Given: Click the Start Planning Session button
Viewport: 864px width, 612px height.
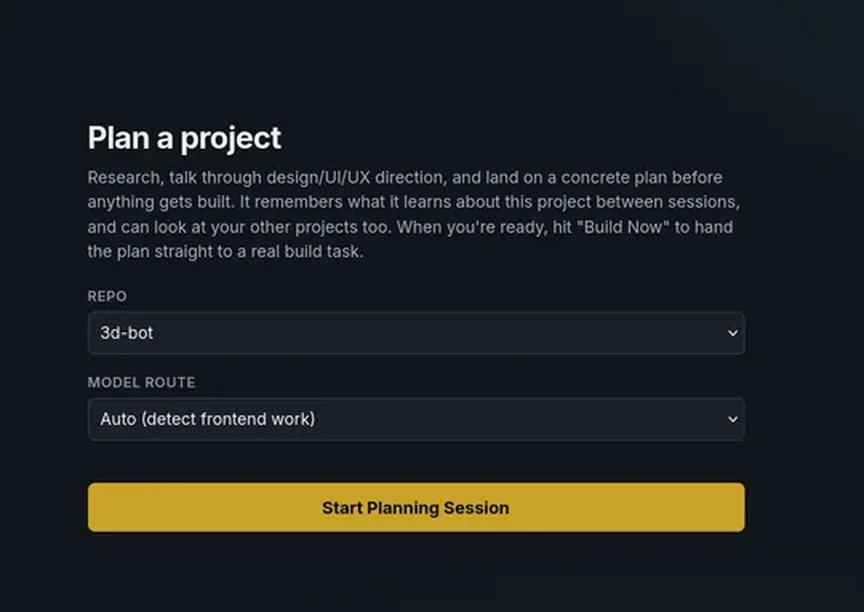Looking at the screenshot, I should [x=416, y=507].
